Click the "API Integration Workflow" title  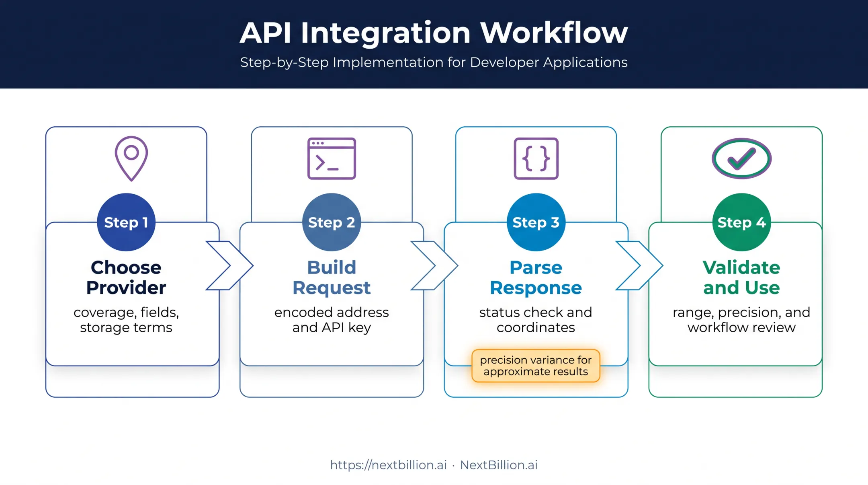point(434,33)
